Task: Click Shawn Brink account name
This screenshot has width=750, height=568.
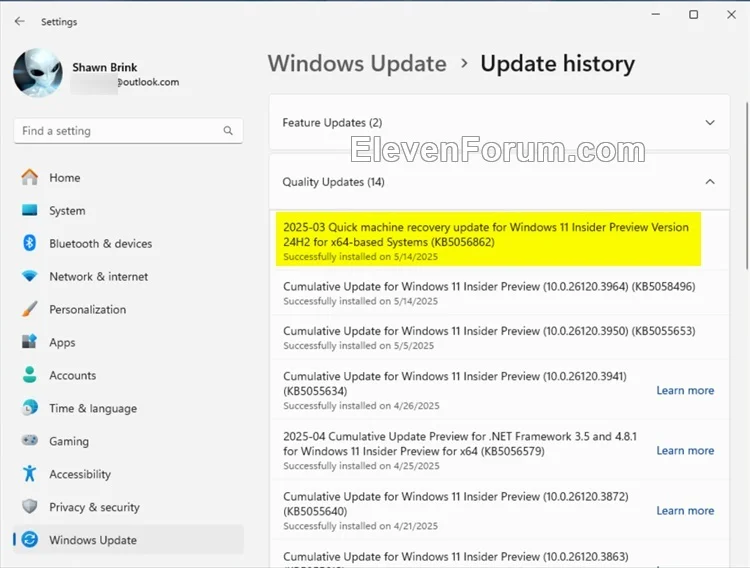Action: coord(105,67)
